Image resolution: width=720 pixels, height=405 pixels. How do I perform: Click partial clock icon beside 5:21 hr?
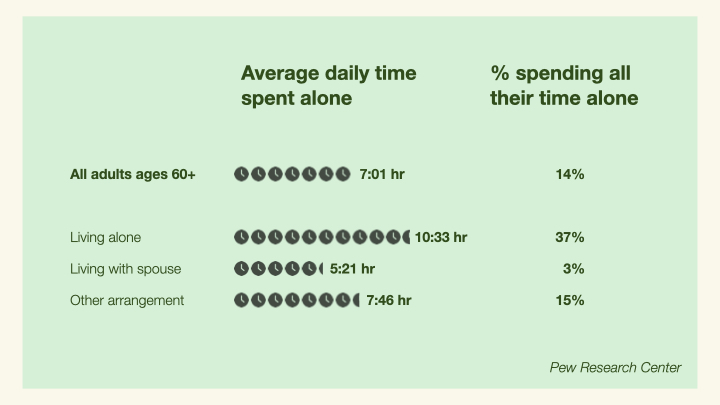tap(321, 269)
